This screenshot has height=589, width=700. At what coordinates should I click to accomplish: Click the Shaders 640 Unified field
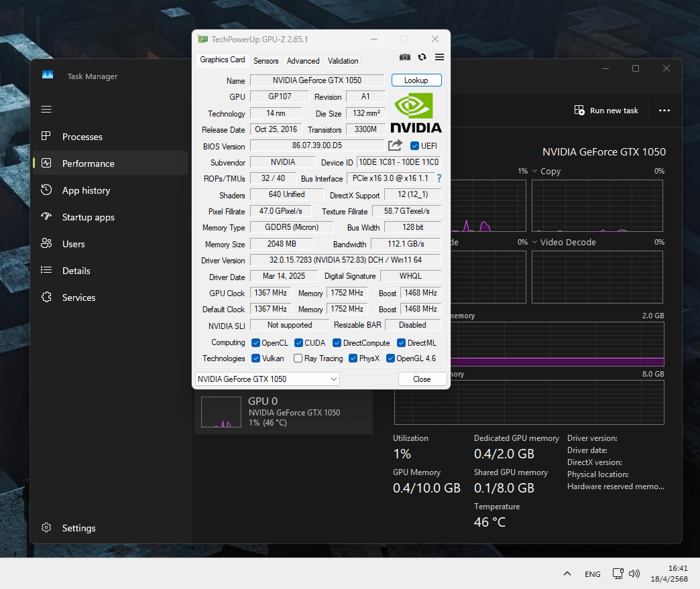(286, 194)
